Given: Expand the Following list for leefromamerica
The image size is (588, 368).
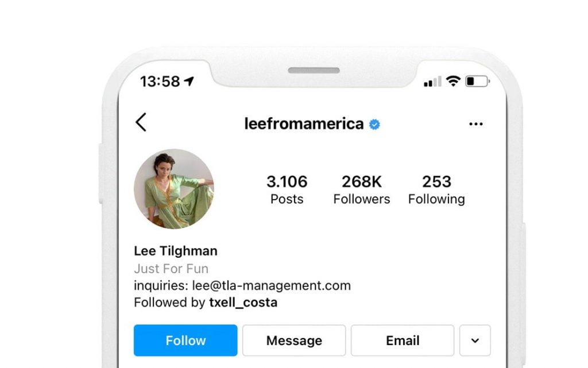Looking at the screenshot, I should pyautogui.click(x=436, y=189).
